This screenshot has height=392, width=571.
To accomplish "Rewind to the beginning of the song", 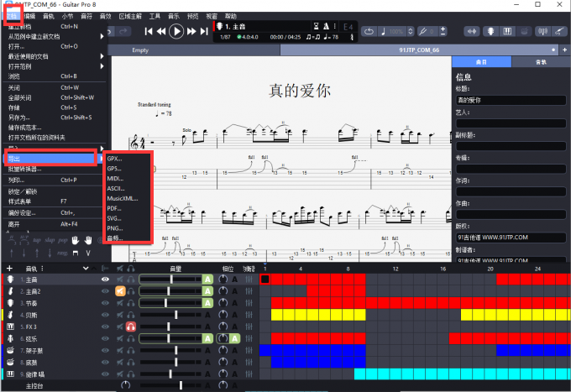I will [149, 31].
